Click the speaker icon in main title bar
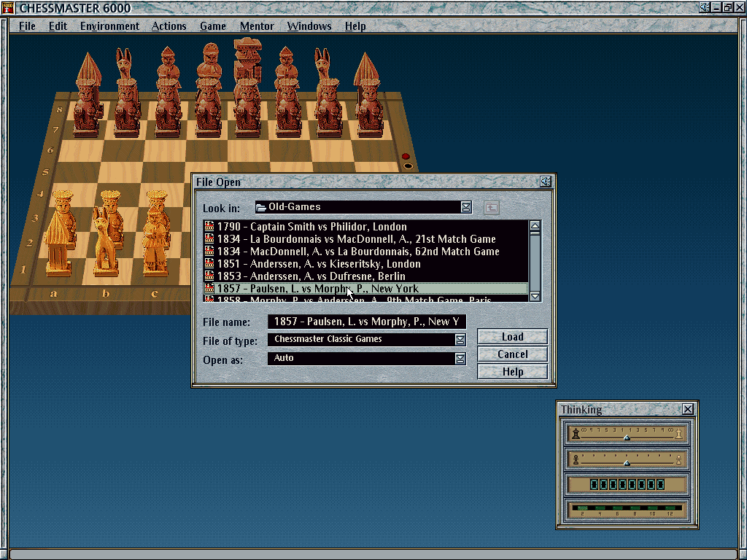This screenshot has height=560, width=747. (x=705, y=7)
